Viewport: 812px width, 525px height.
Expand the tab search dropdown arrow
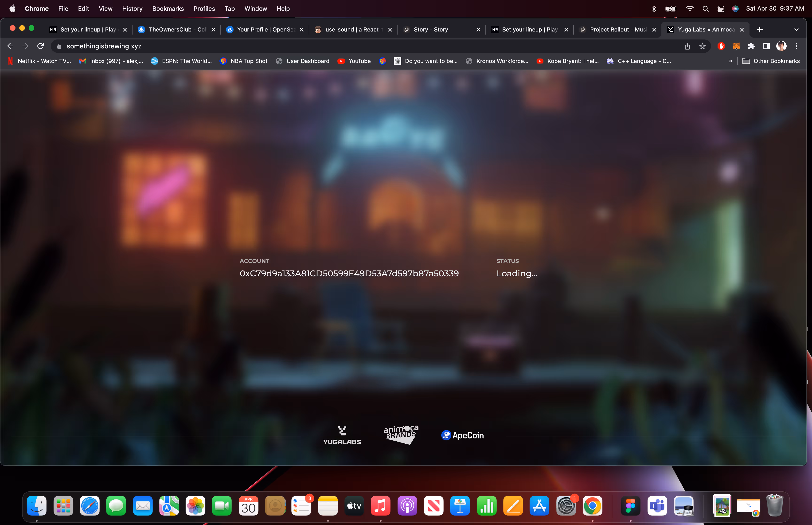[796, 30]
